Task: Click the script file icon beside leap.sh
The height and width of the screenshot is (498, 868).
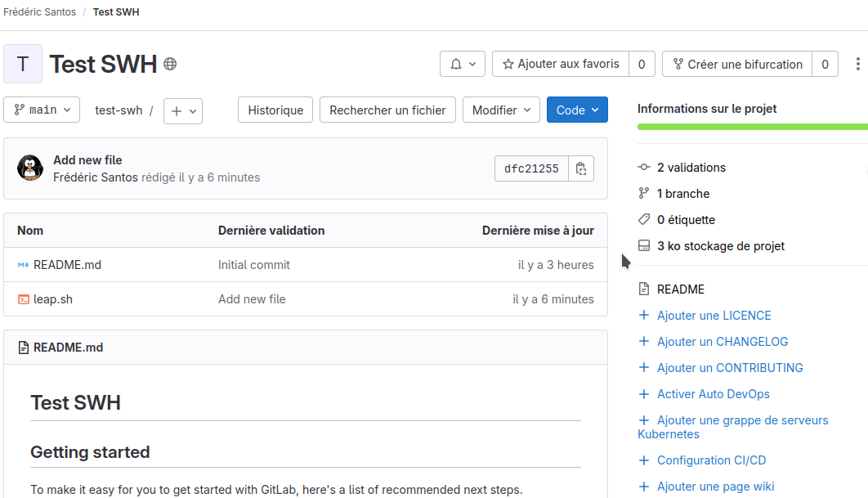Action: [x=23, y=298]
